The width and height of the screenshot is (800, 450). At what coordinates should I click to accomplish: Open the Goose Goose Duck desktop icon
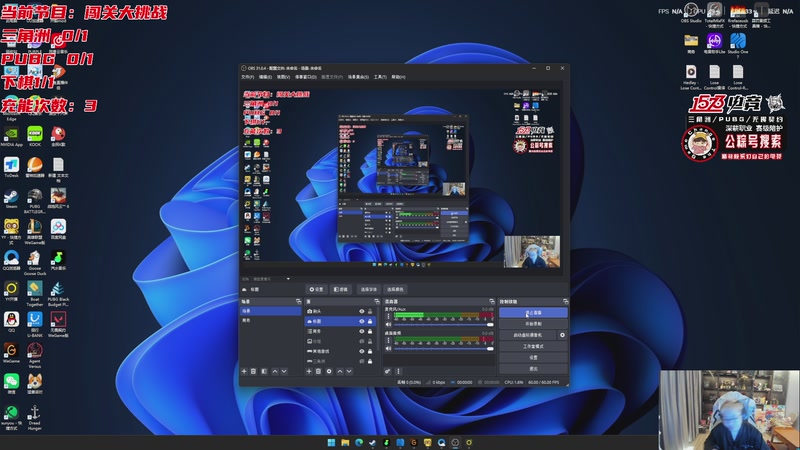click(x=35, y=263)
